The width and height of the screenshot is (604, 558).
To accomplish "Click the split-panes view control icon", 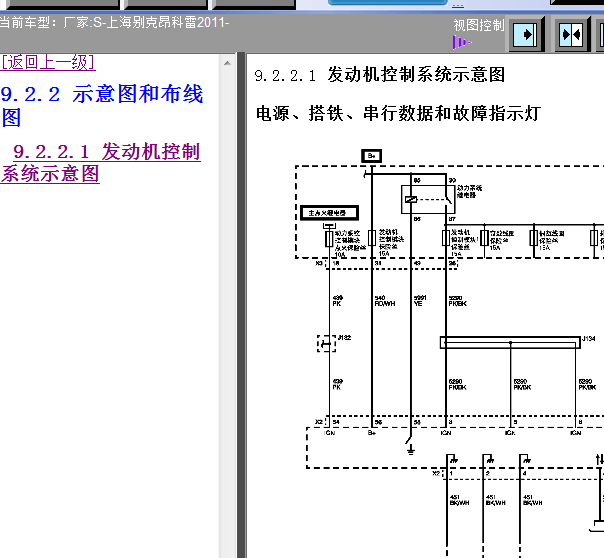I will [570, 35].
